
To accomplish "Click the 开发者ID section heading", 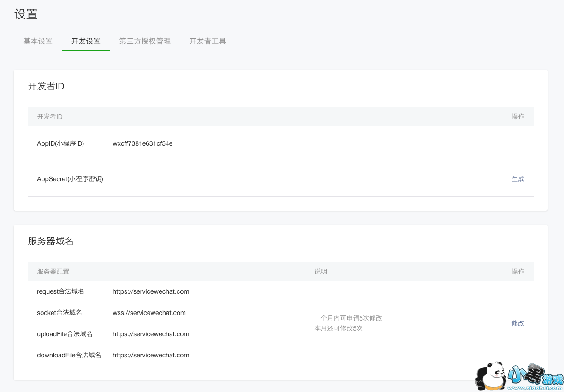I will coord(46,86).
